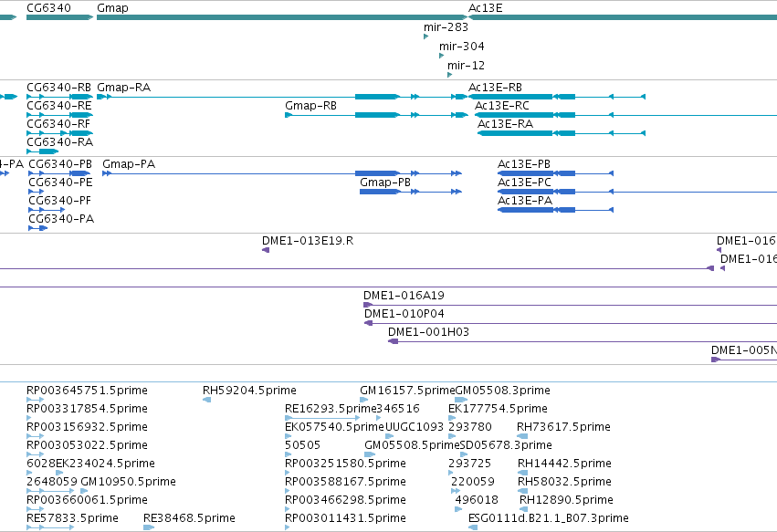Select the mir-283 feature label
777x532 pixels.
coord(446,27)
